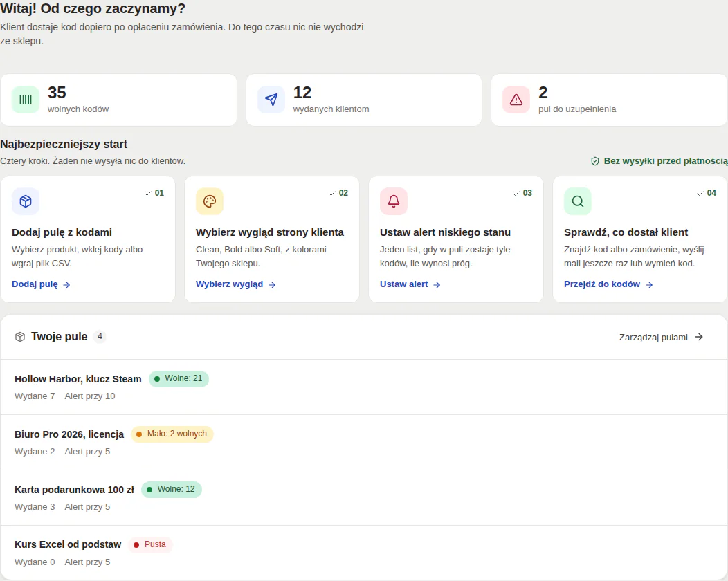Click the Mało: 2 wolnych badge
The image size is (728, 581).
tap(172, 434)
